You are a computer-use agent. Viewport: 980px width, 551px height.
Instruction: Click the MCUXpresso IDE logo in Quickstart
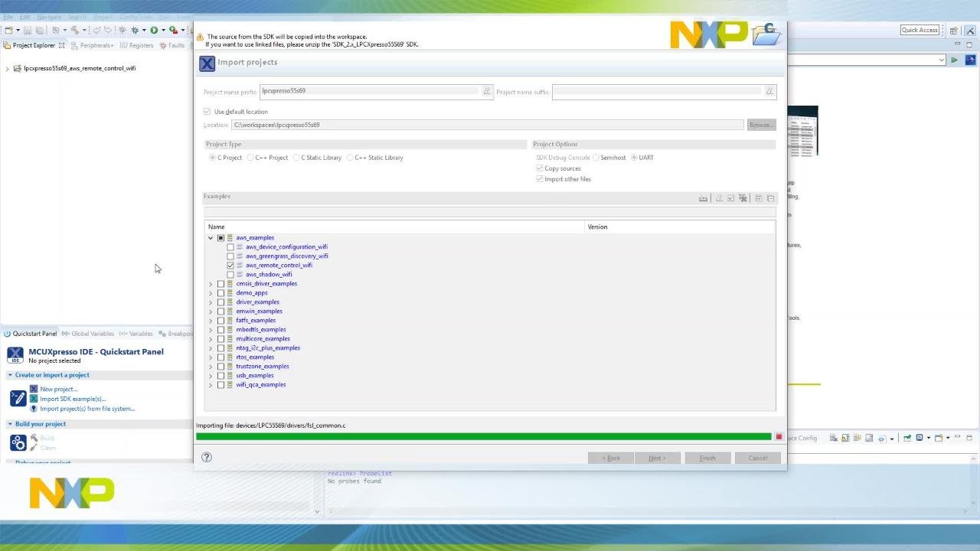[15, 355]
